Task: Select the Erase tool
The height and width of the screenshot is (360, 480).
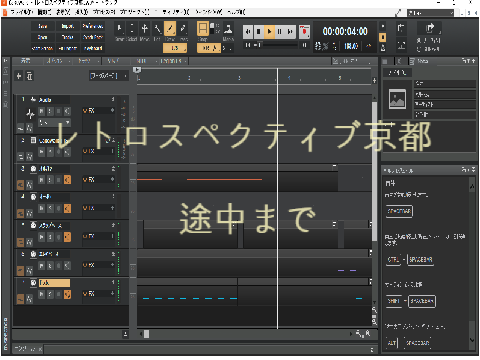Action: (183, 29)
